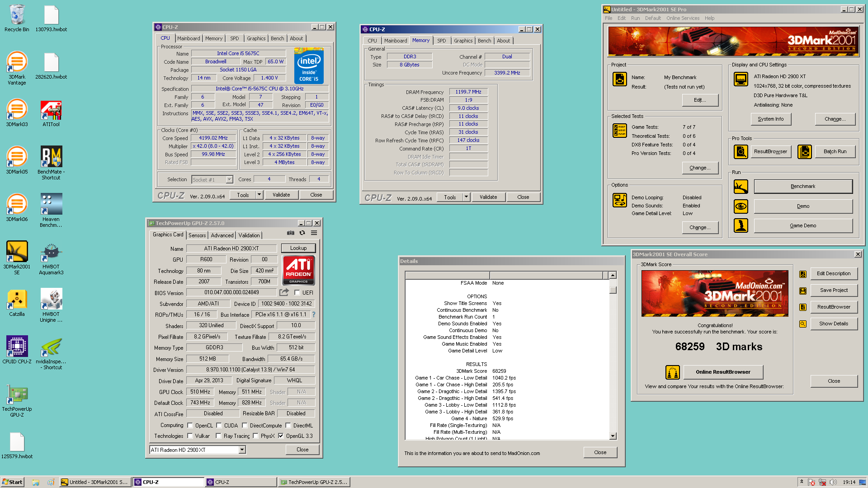
Task: Open Run menu in 3DMark2001
Action: [x=635, y=18]
